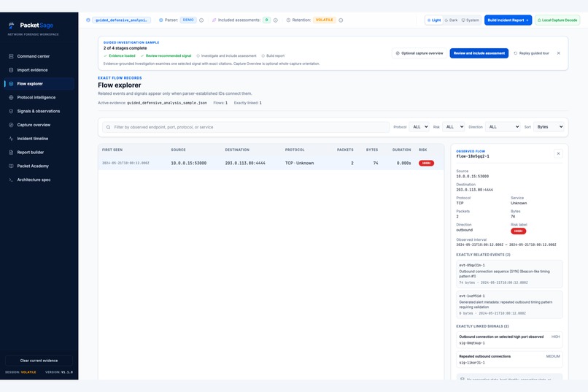
Task: Click the Included assessments link icon
Action: [214, 20]
